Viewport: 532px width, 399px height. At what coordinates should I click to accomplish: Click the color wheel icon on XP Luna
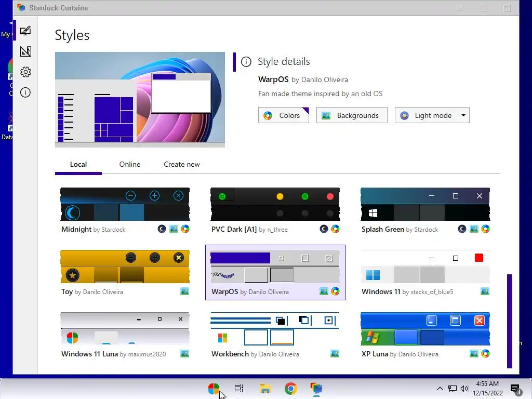pyautogui.click(x=486, y=354)
